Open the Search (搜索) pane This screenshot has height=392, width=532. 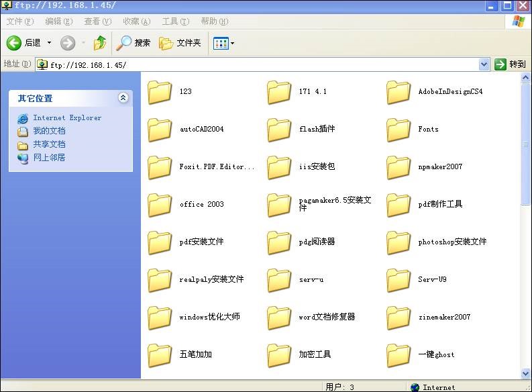tap(133, 43)
